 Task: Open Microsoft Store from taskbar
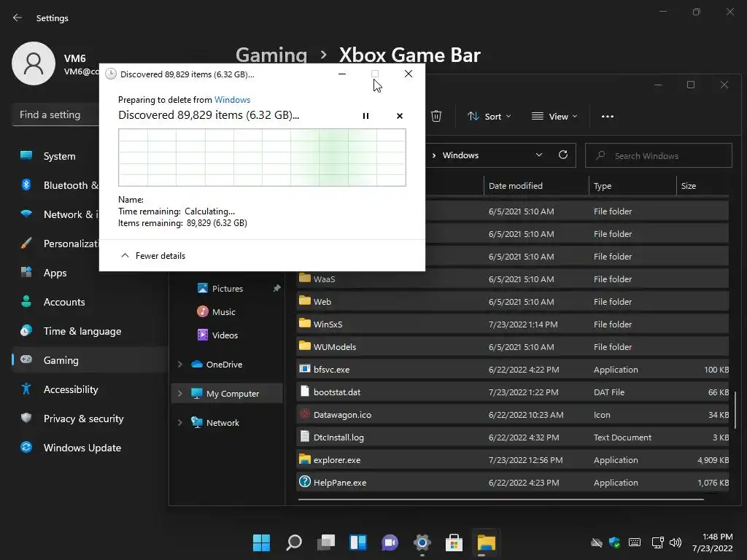[x=454, y=542]
